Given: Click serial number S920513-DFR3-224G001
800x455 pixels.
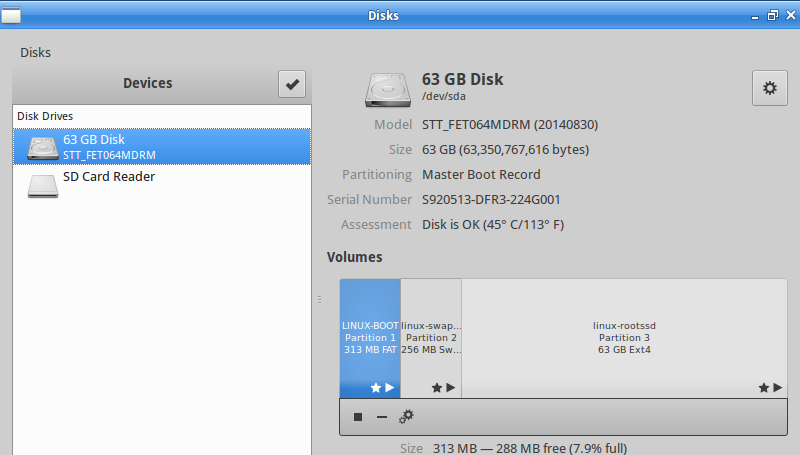Looking at the screenshot, I should (491, 199).
